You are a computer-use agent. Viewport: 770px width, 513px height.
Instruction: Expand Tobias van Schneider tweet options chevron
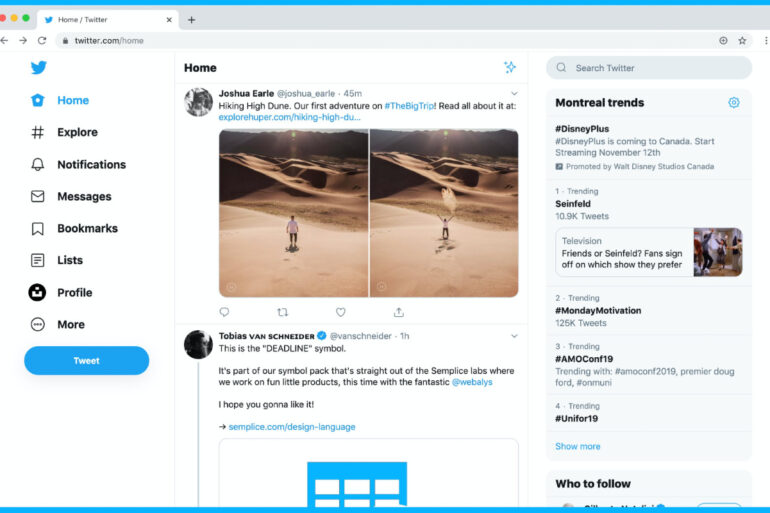click(x=514, y=336)
